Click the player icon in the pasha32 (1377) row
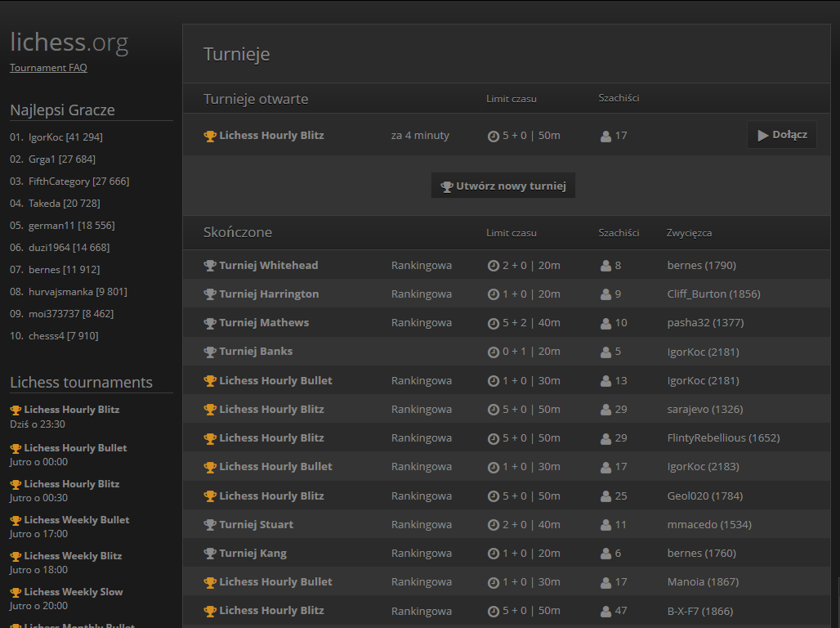The height and width of the screenshot is (628, 840). [605, 323]
